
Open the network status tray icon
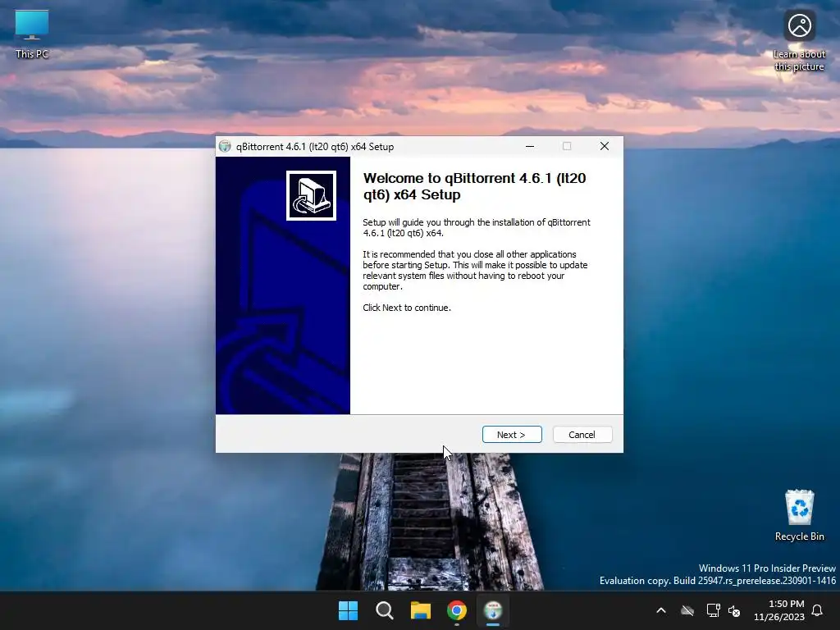pyautogui.click(x=713, y=610)
